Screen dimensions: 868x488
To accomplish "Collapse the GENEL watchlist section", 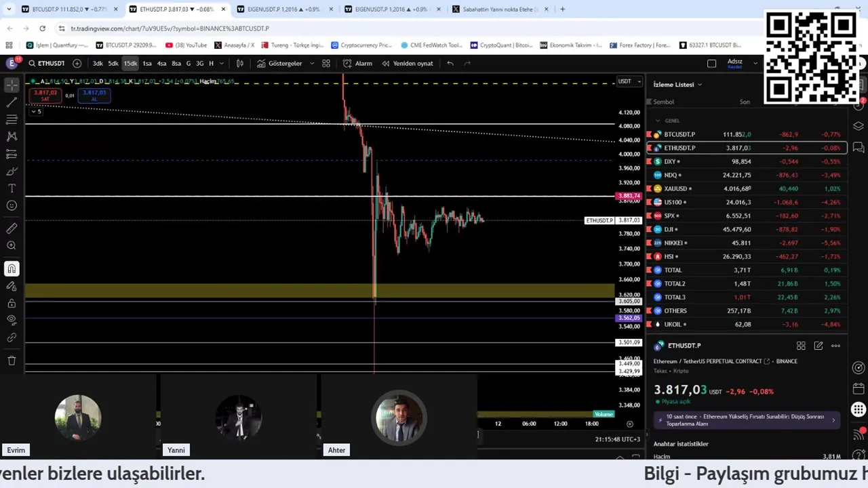I will (657, 121).
